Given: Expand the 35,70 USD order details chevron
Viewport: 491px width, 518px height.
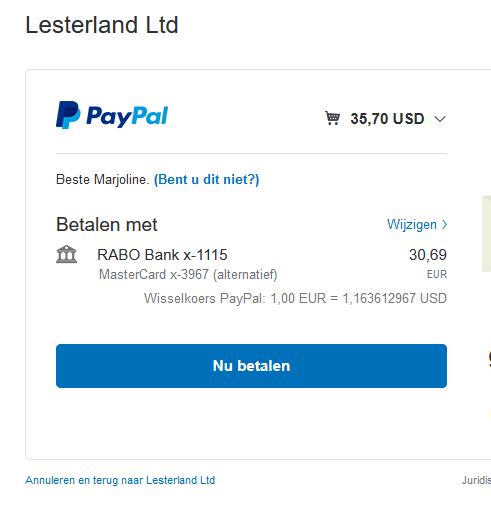Looking at the screenshot, I should (440, 119).
